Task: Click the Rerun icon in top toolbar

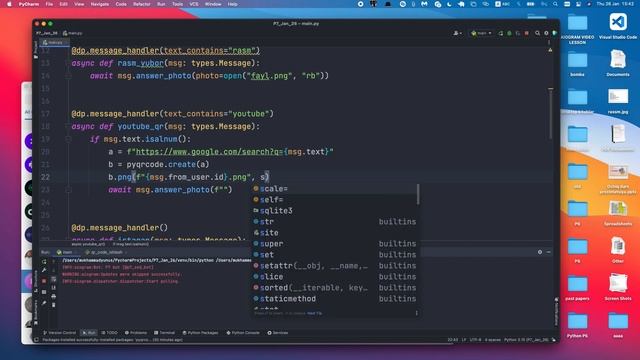Action: [500, 33]
